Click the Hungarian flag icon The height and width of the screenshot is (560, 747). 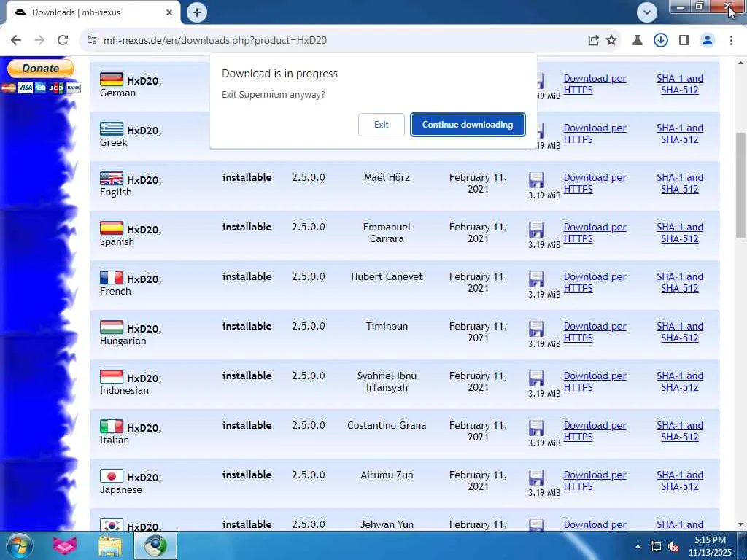[112, 327]
